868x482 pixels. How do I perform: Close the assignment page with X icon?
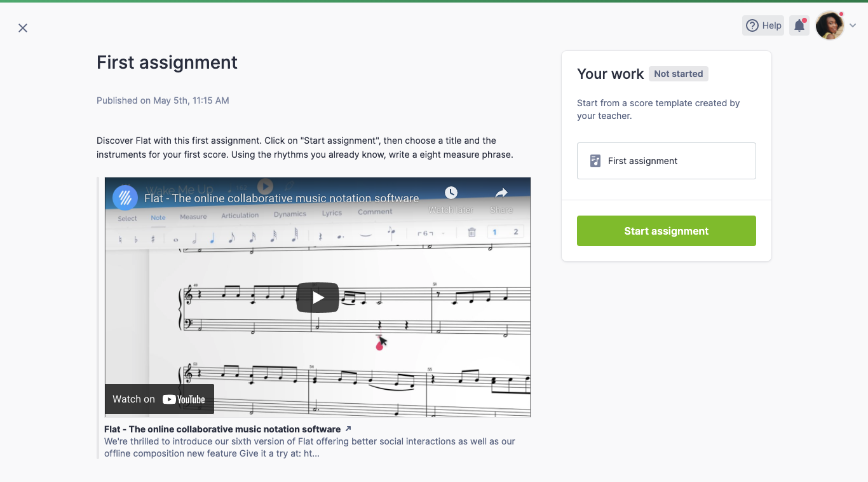click(x=23, y=28)
